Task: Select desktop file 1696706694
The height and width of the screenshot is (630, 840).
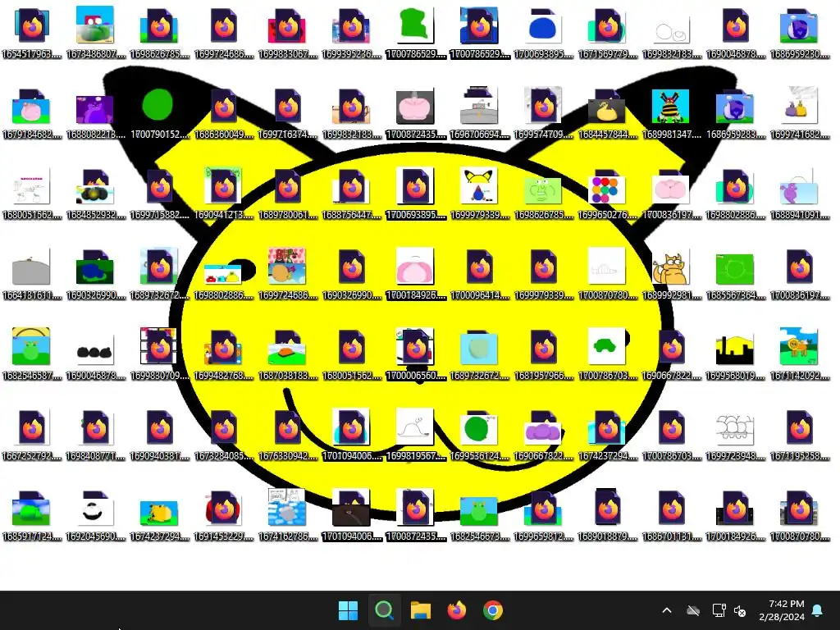Action: [x=479, y=112]
